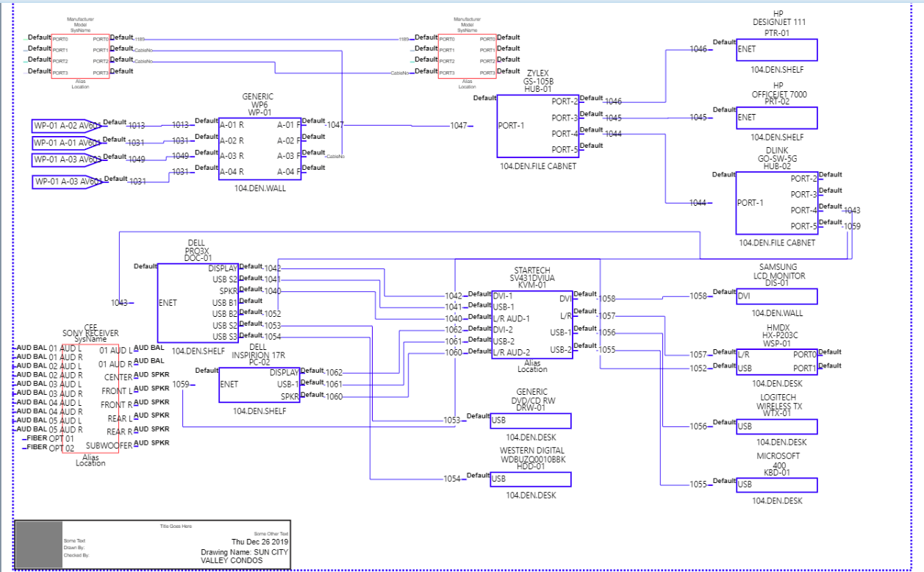924x572 pixels.
Task: Select the STARTECH KVM-01 switch block
Action: (531, 324)
